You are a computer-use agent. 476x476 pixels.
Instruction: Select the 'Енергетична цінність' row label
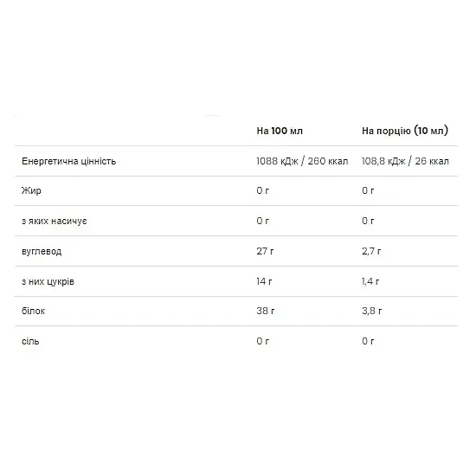point(69,161)
